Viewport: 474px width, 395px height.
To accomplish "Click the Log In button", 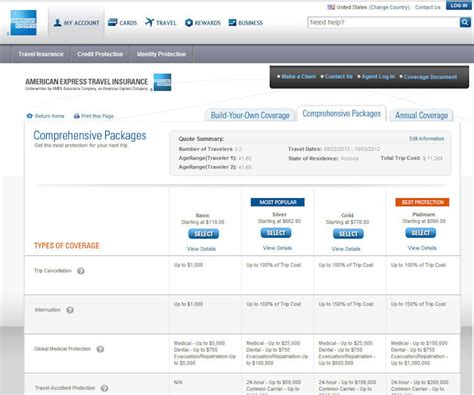I will tap(459, 6).
